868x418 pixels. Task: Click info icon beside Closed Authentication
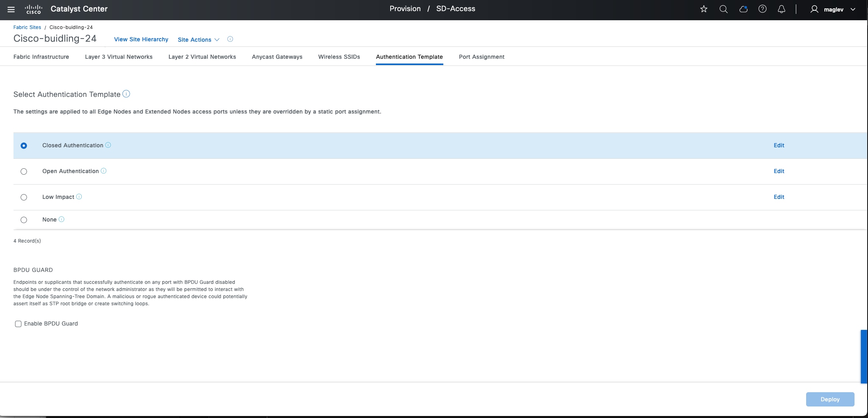tap(108, 145)
